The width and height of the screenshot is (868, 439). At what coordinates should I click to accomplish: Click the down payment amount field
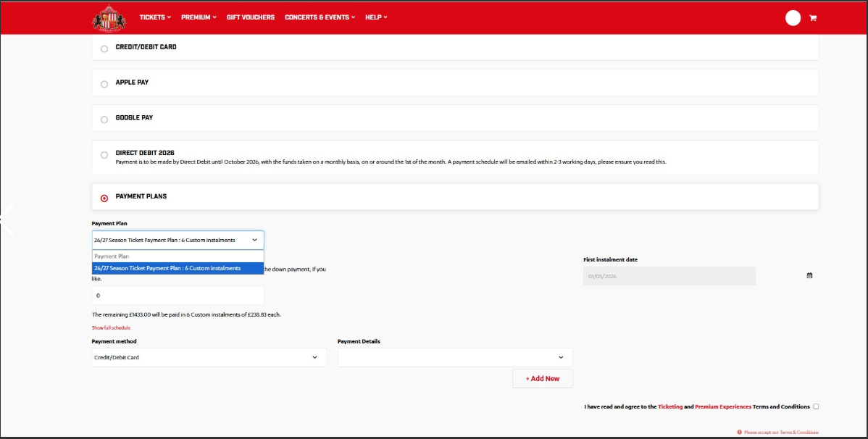tap(178, 296)
